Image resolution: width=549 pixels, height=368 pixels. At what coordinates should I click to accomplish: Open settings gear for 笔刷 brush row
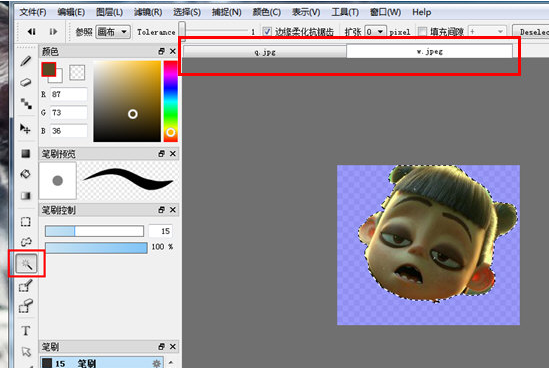[157, 363]
